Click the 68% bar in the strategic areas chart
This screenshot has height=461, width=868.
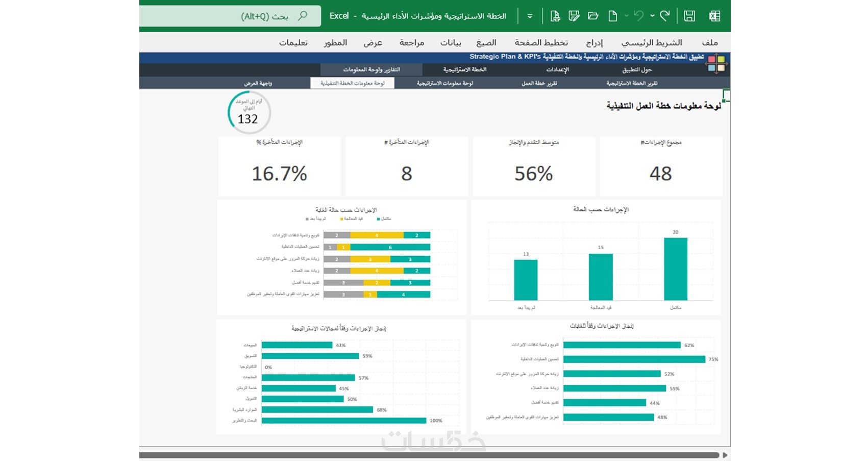317,409
